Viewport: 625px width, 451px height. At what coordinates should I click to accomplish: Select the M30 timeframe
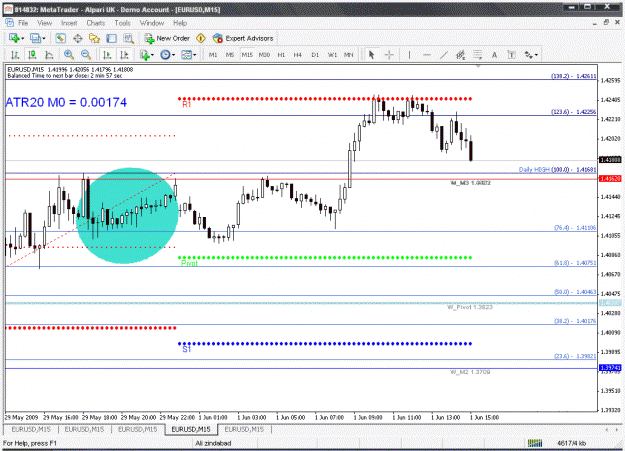264,55
